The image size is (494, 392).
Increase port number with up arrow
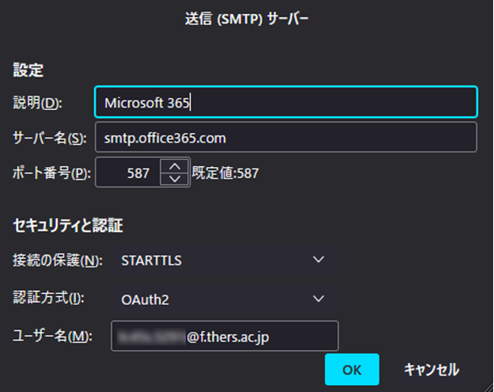175,166
